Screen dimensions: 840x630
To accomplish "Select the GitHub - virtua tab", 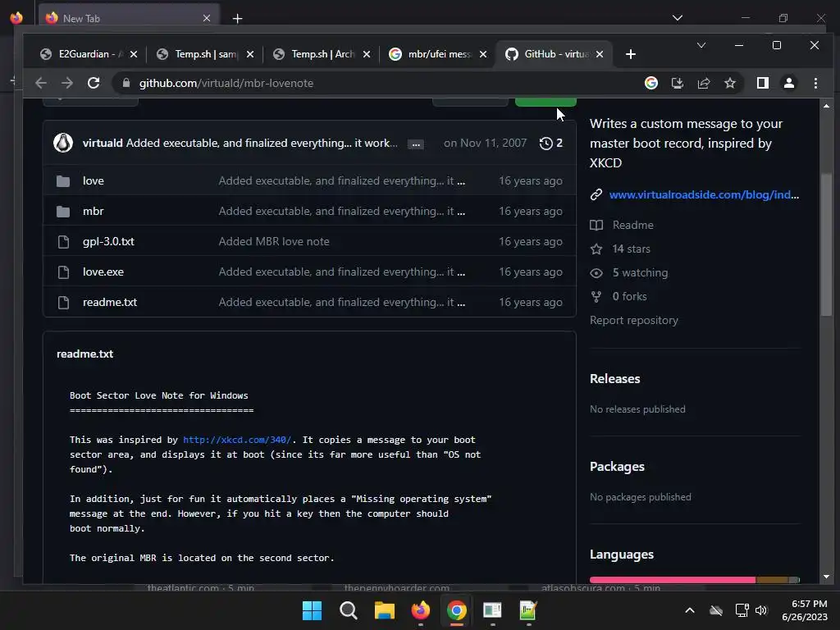I will pos(555,54).
